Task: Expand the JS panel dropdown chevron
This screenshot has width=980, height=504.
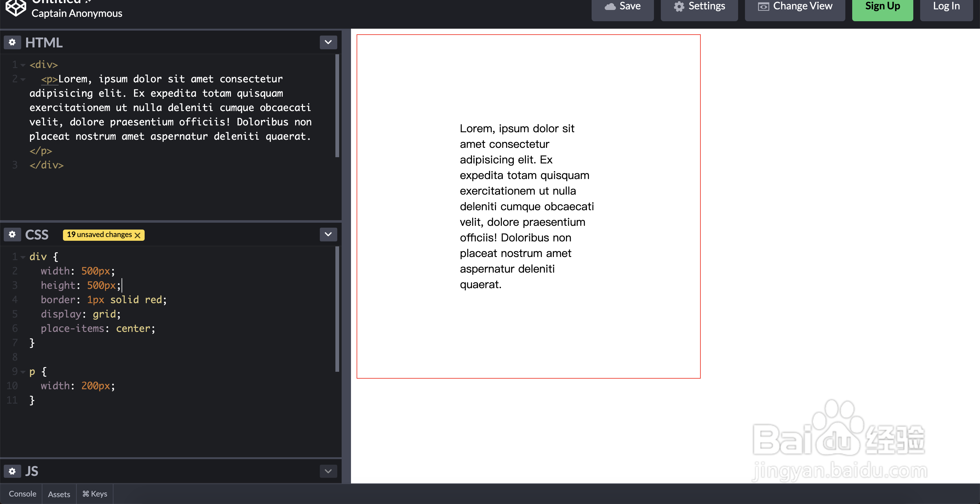Action: coord(328,471)
